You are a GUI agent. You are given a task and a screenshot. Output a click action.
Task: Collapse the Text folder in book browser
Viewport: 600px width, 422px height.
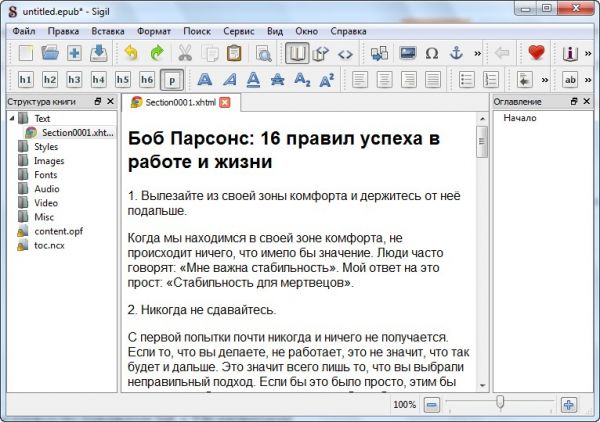pos(11,119)
